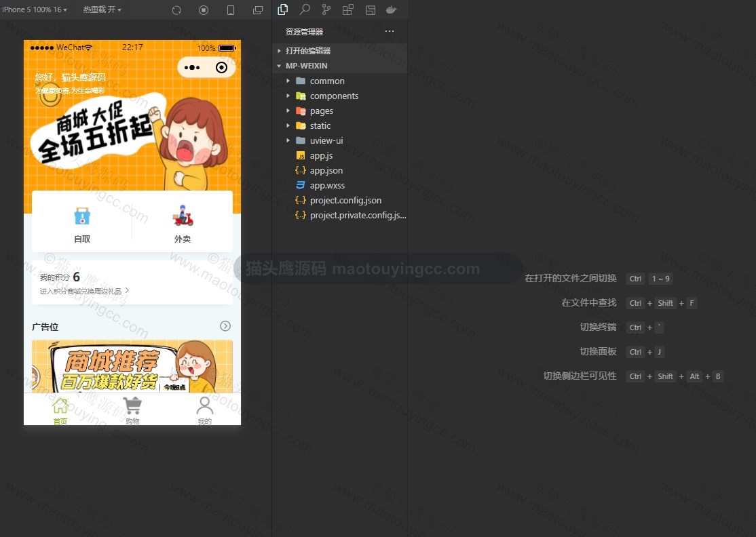This screenshot has width=756, height=537.
Task: Open the Explorer files icon
Action: [283, 9]
